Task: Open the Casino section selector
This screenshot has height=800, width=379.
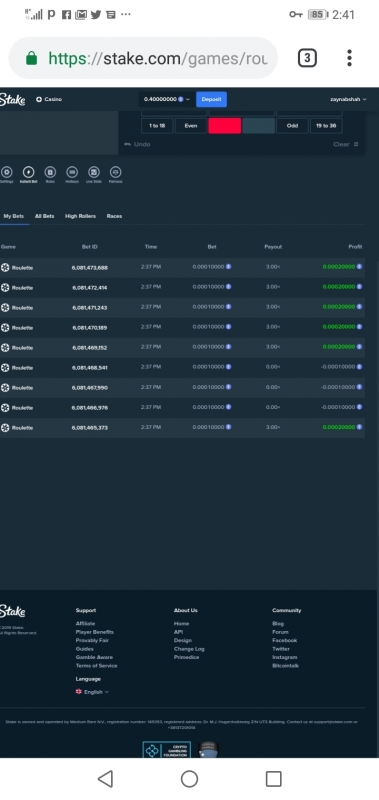Action: click(49, 99)
